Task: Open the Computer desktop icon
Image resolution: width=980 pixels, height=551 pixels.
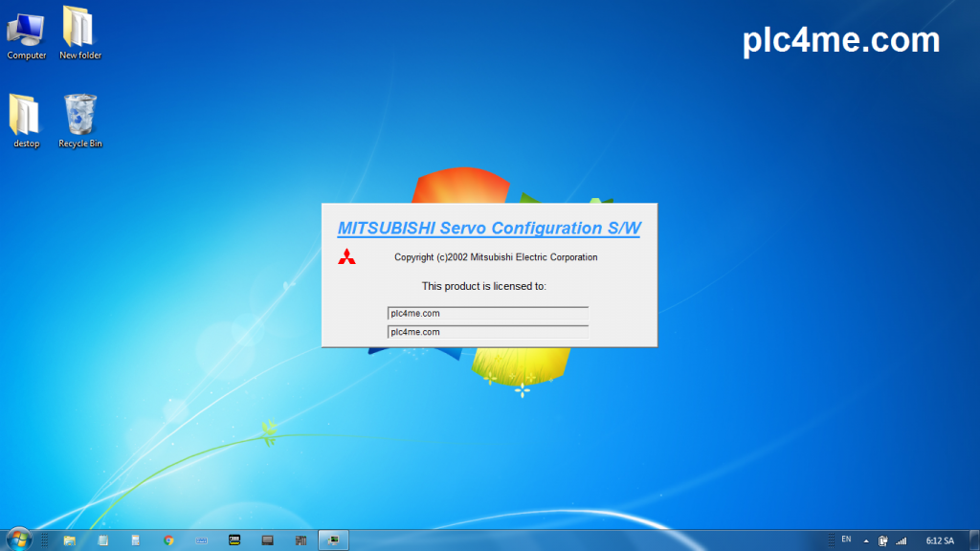Action: click(x=26, y=35)
